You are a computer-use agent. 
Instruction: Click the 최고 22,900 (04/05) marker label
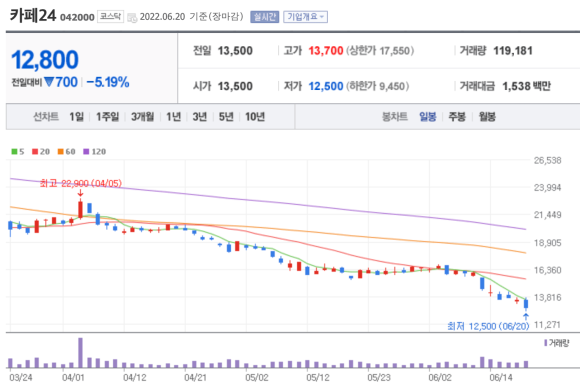pos(81,183)
